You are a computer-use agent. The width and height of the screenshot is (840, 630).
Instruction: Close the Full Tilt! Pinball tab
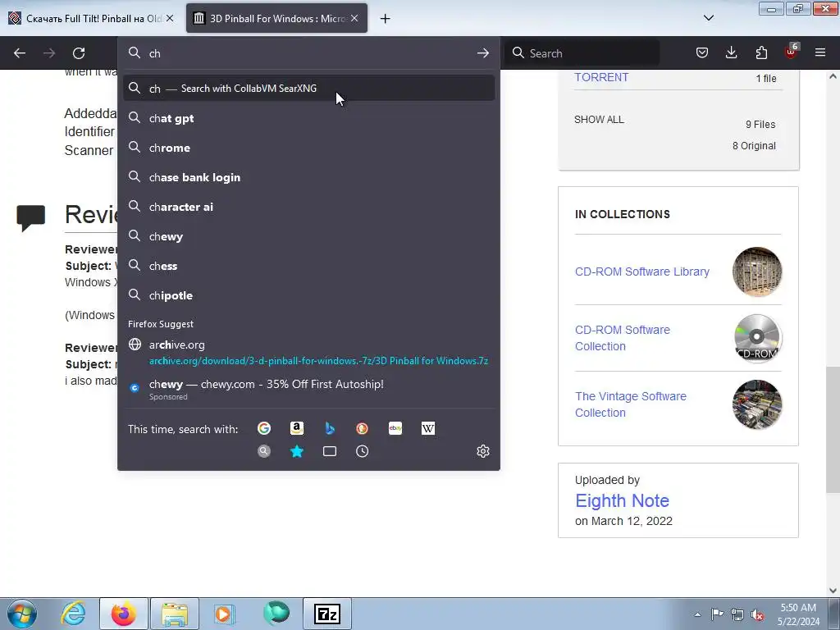pos(169,18)
